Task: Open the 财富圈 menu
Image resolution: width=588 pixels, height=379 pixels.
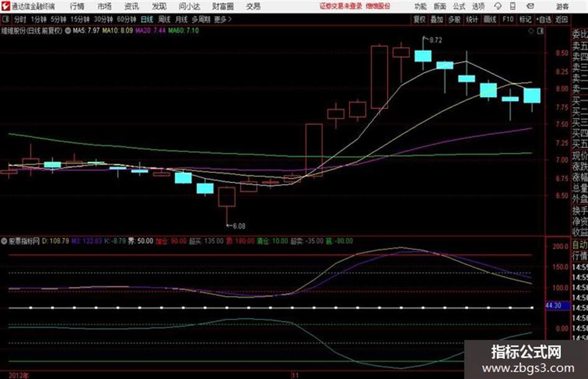Action: (x=223, y=6)
